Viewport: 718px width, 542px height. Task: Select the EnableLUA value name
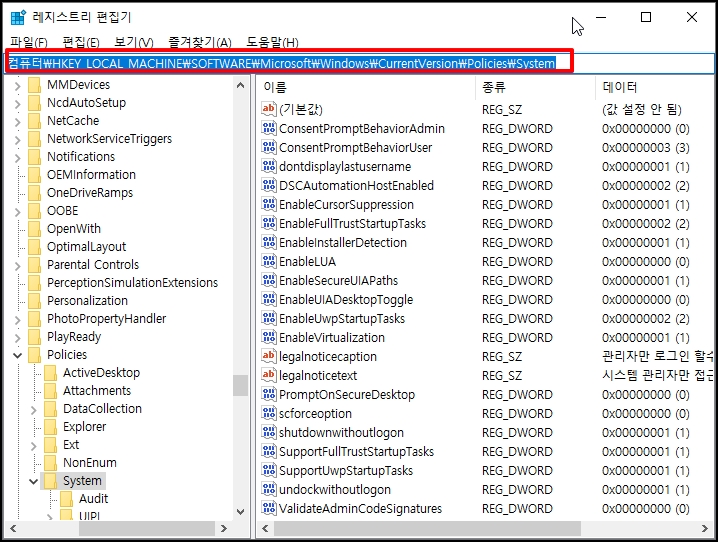pos(307,261)
